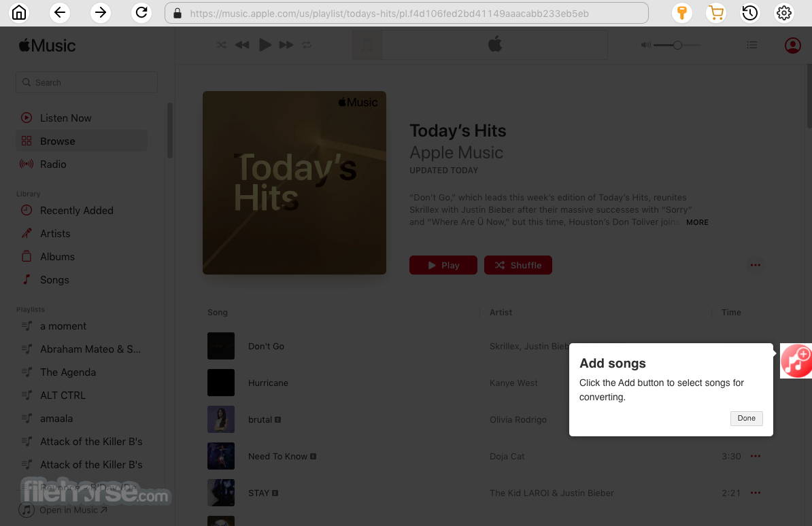Click the red Add songs icon

pyautogui.click(x=796, y=361)
